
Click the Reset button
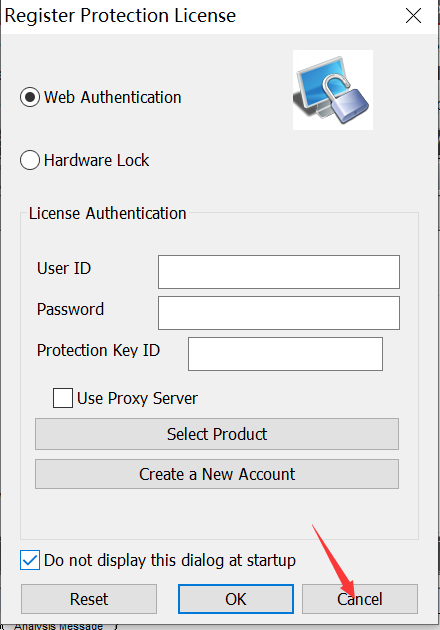pyautogui.click(x=89, y=599)
